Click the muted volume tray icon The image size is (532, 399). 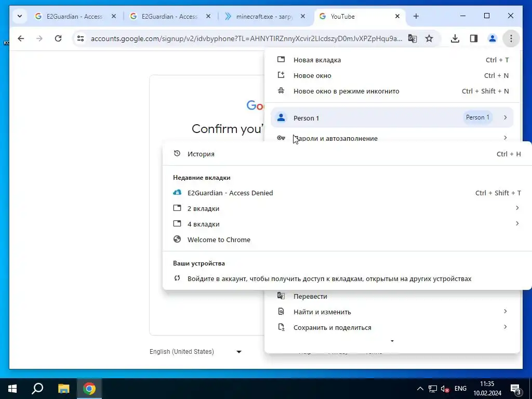(x=445, y=389)
